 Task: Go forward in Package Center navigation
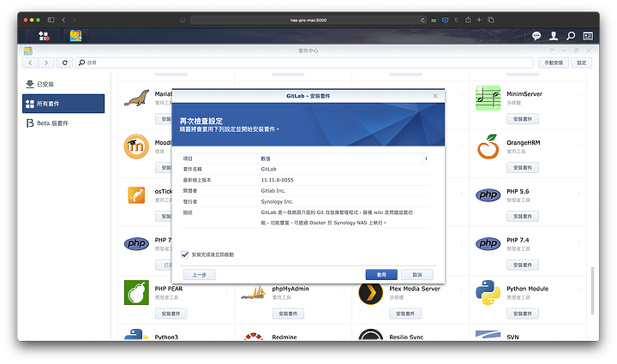tap(46, 63)
